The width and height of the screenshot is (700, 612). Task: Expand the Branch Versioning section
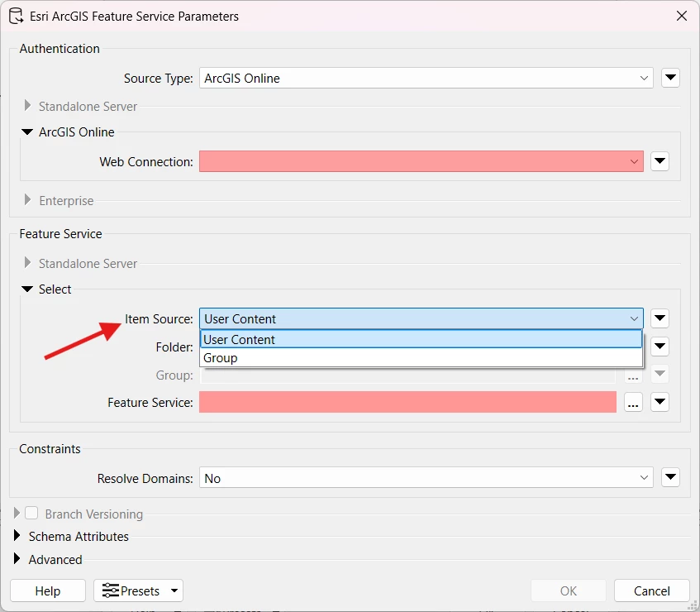pyautogui.click(x=17, y=513)
